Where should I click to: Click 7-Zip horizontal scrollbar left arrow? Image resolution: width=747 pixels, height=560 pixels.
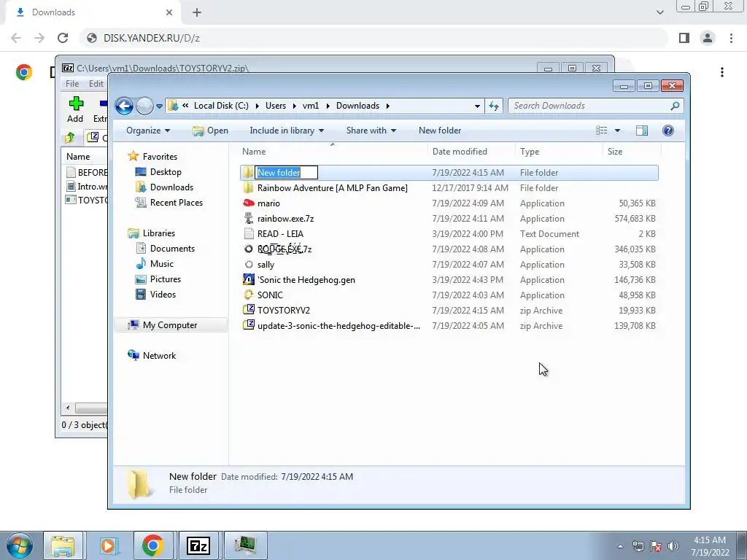click(68, 408)
